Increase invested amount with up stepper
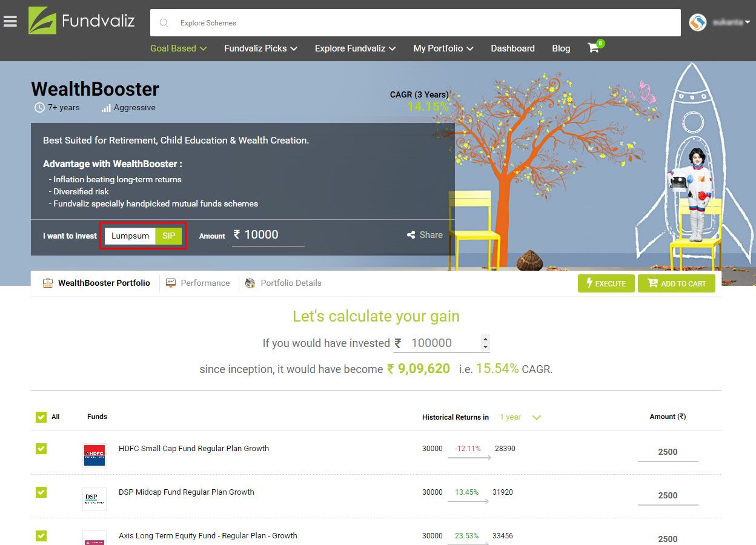Viewport: 756px width, 545px height. pos(485,339)
